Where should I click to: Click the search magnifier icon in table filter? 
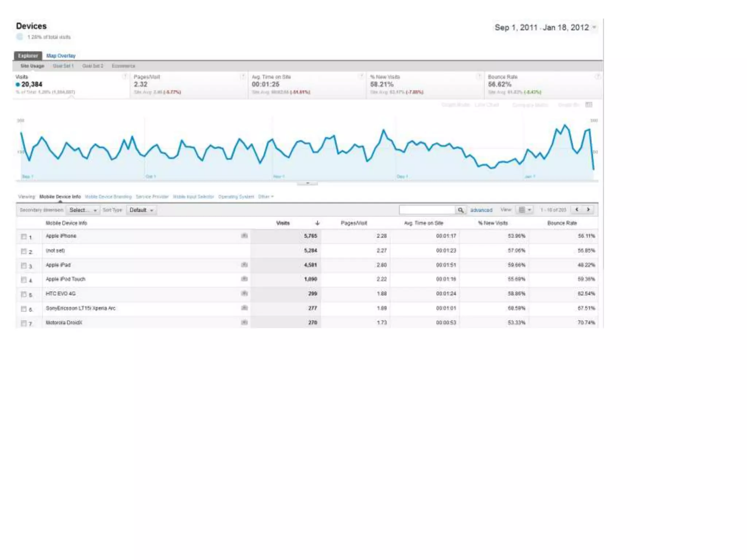tap(461, 210)
